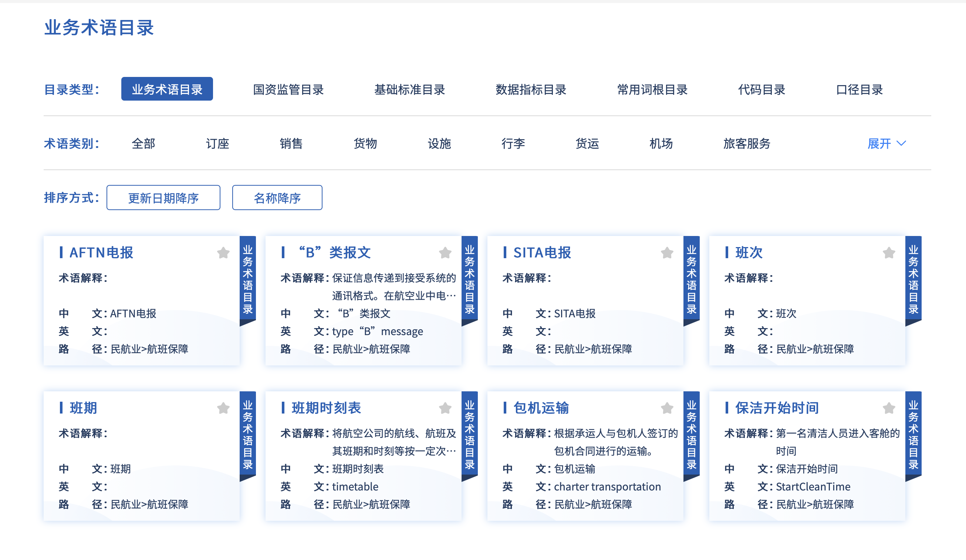Click the star on 班期 card
966x560 pixels.
223,408
